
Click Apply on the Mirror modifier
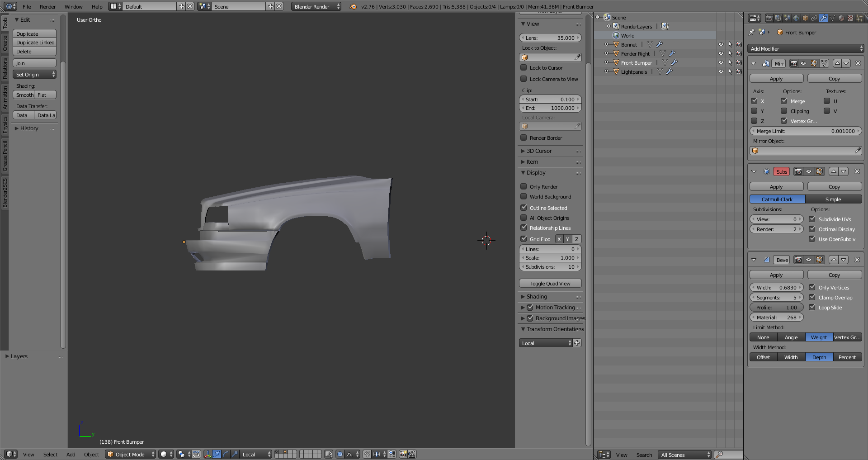[776, 79]
